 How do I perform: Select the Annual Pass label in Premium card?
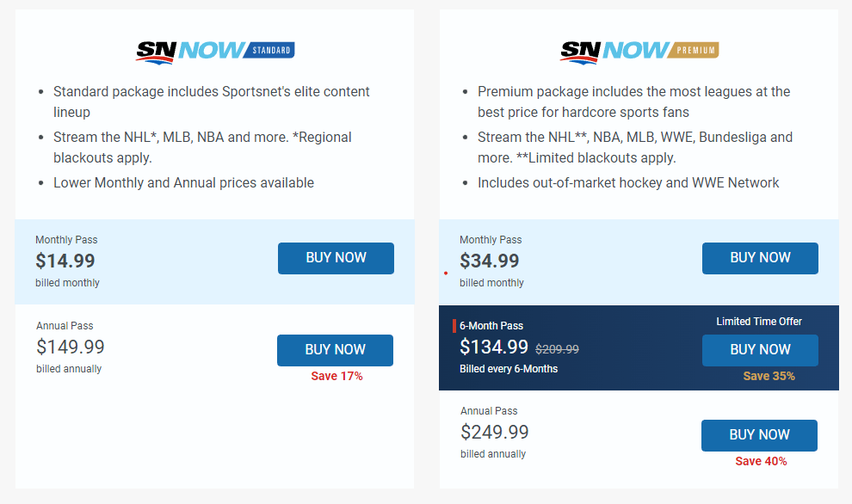pyautogui.click(x=489, y=411)
